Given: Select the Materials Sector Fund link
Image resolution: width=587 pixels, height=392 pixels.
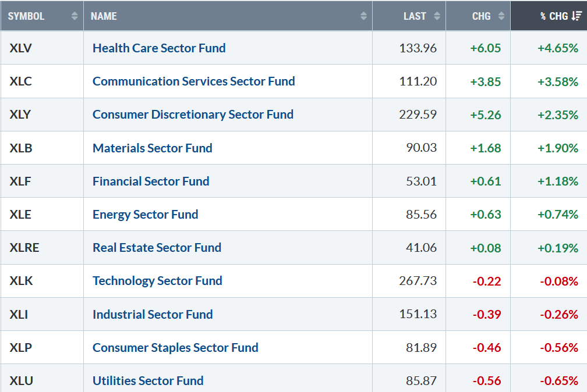Looking at the screenshot, I should [152, 148].
